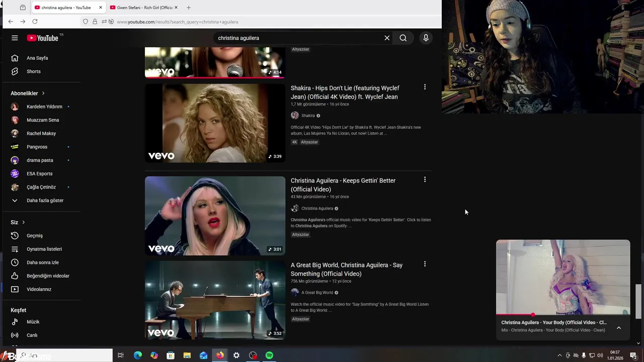Click the page vertical scrollbar
Image resolution: width=644 pixels, height=362 pixels.
(638, 301)
